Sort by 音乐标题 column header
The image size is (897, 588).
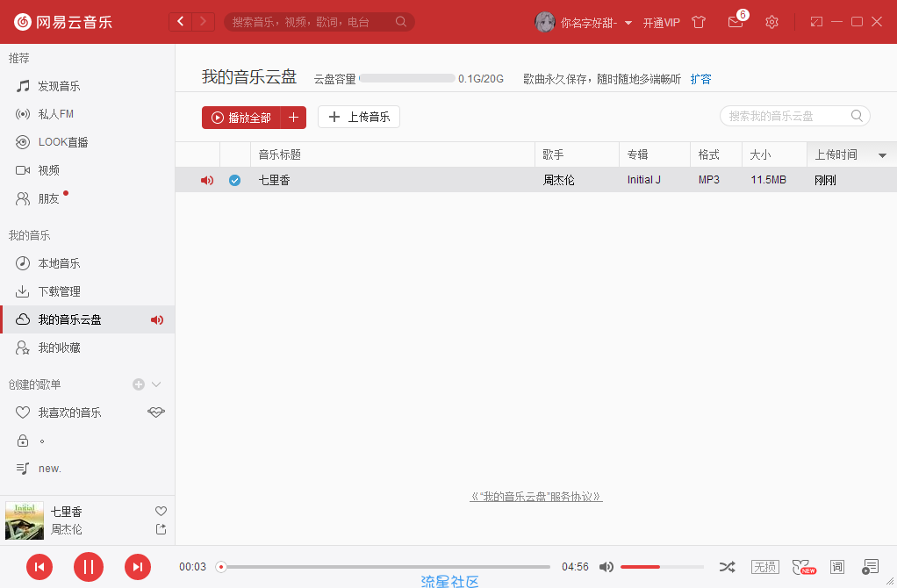pyautogui.click(x=392, y=154)
